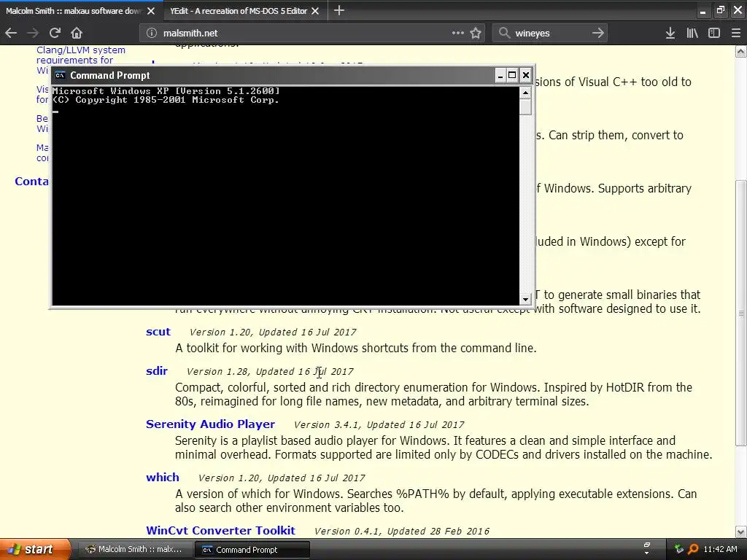Image resolution: width=747 pixels, height=560 pixels.
Task: Open the page actions three-dot menu
Action: [x=458, y=33]
